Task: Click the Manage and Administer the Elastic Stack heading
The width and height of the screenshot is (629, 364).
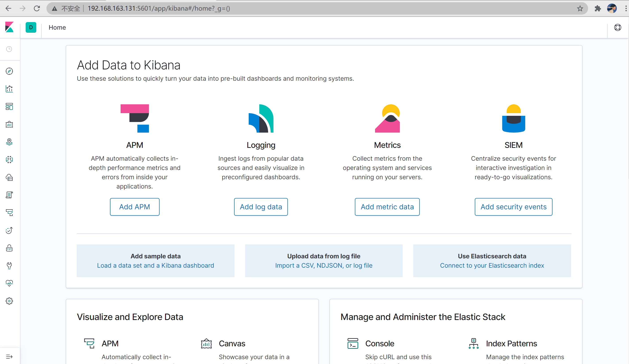Action: pyautogui.click(x=423, y=317)
